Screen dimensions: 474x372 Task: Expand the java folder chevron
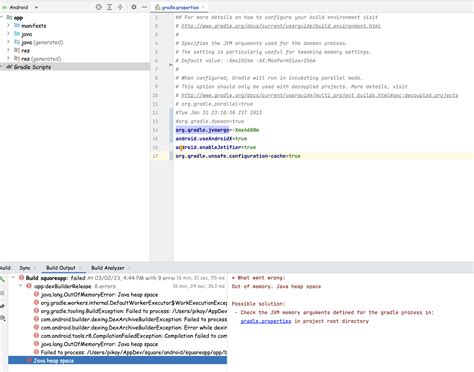coord(8,34)
